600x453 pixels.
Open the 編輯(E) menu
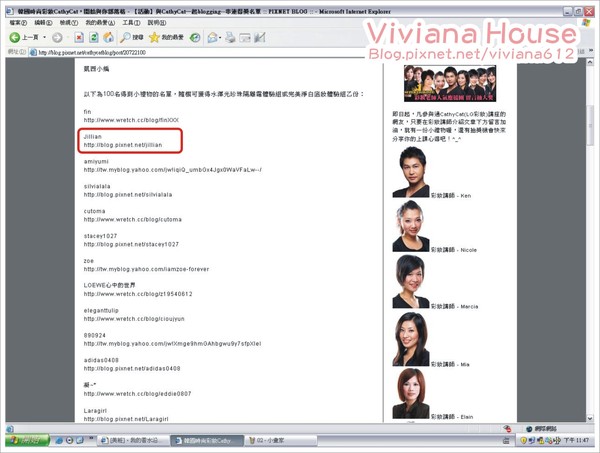43,23
